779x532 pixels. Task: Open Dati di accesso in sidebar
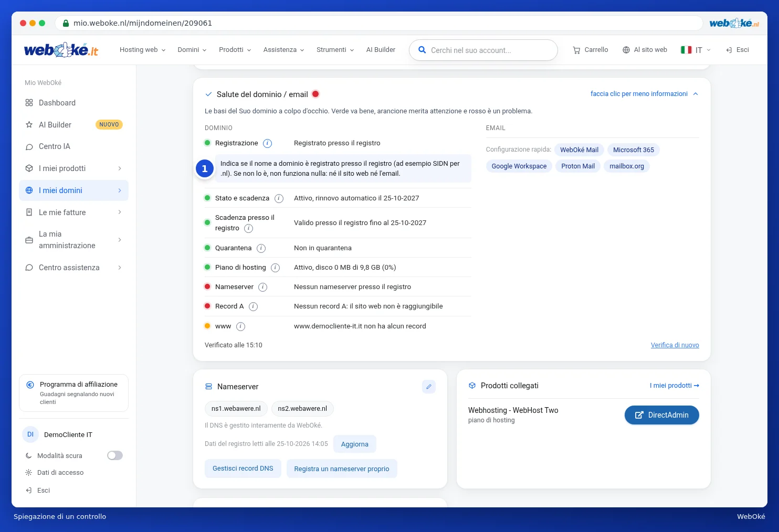point(60,473)
